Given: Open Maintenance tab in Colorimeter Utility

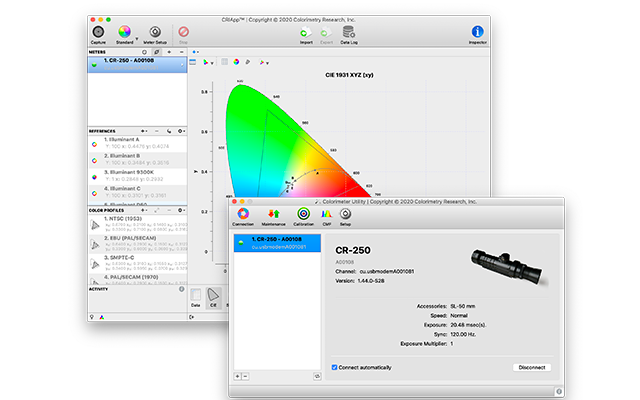Looking at the screenshot, I should click(273, 217).
